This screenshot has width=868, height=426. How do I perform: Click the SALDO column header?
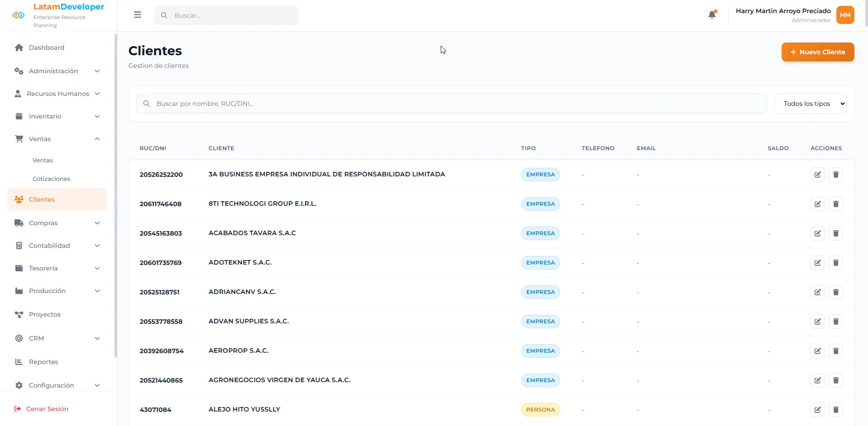pyautogui.click(x=778, y=148)
